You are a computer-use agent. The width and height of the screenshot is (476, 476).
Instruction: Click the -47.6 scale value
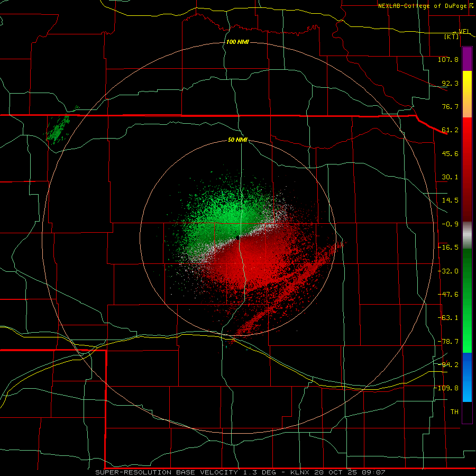coord(448,295)
